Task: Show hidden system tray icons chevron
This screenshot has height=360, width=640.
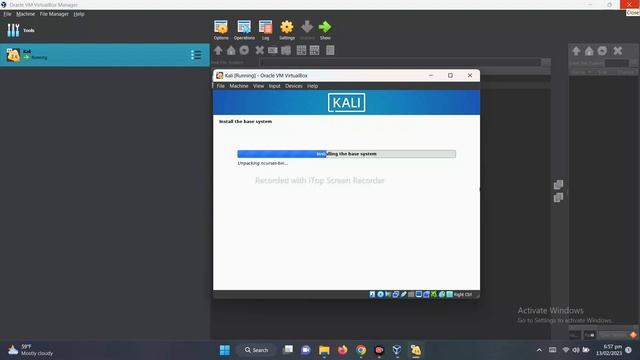Action: 539,350
